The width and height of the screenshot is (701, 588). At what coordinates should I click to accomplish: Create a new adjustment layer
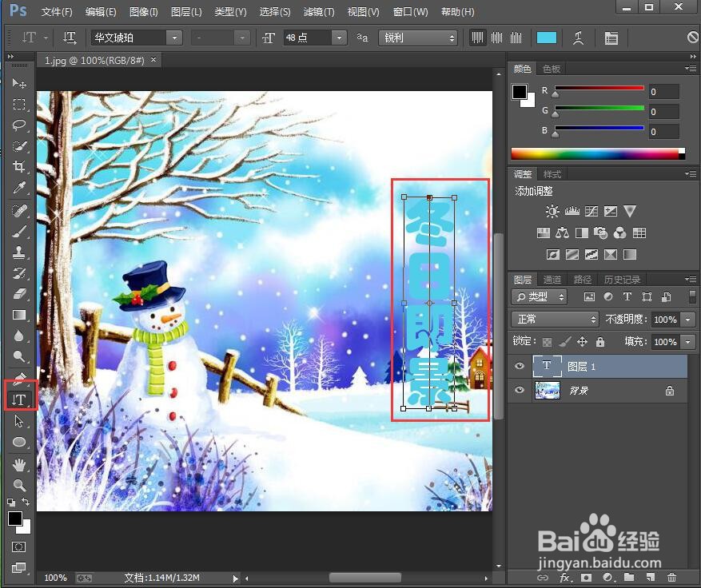607,578
